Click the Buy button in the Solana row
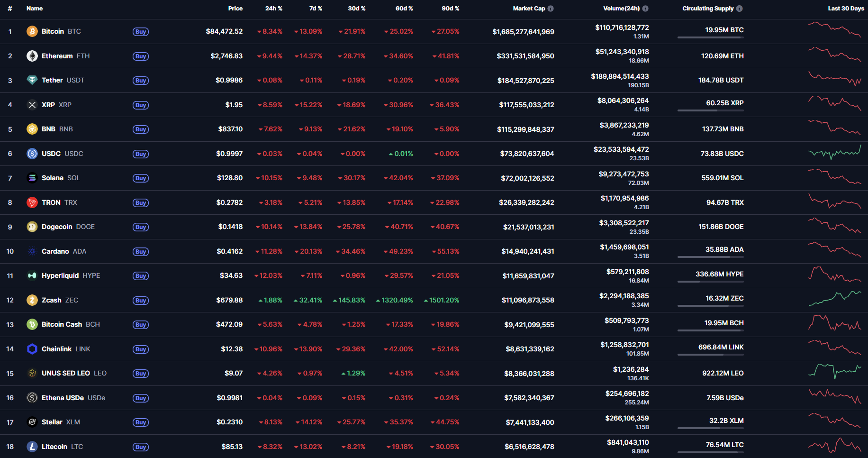This screenshot has height=458, width=868. [x=141, y=178]
